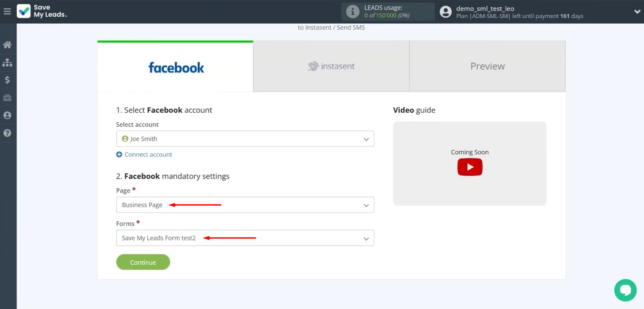Screen dimensions: 644x309
Task: Click the Save My Leads logo
Action: (x=42, y=11)
